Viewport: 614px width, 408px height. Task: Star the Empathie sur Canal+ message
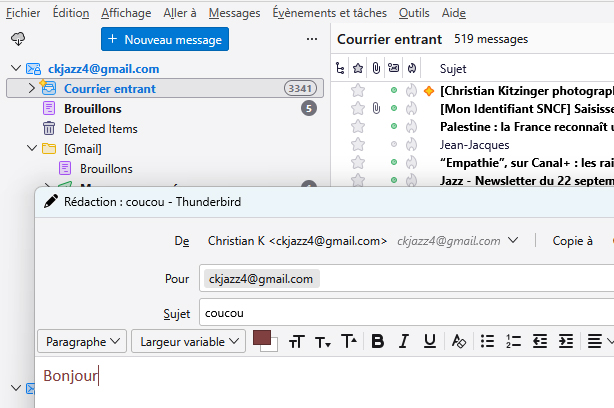tap(358, 162)
